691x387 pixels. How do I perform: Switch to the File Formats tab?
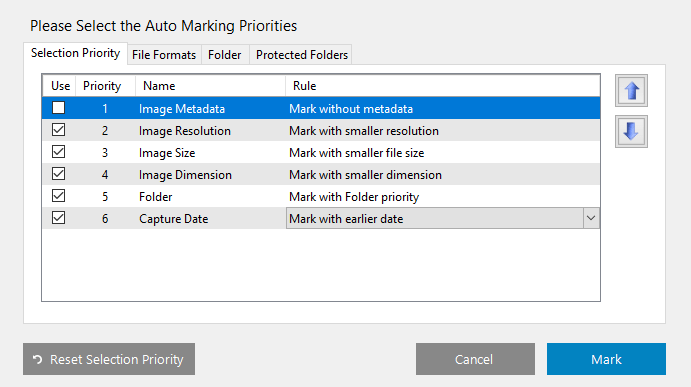tap(164, 55)
